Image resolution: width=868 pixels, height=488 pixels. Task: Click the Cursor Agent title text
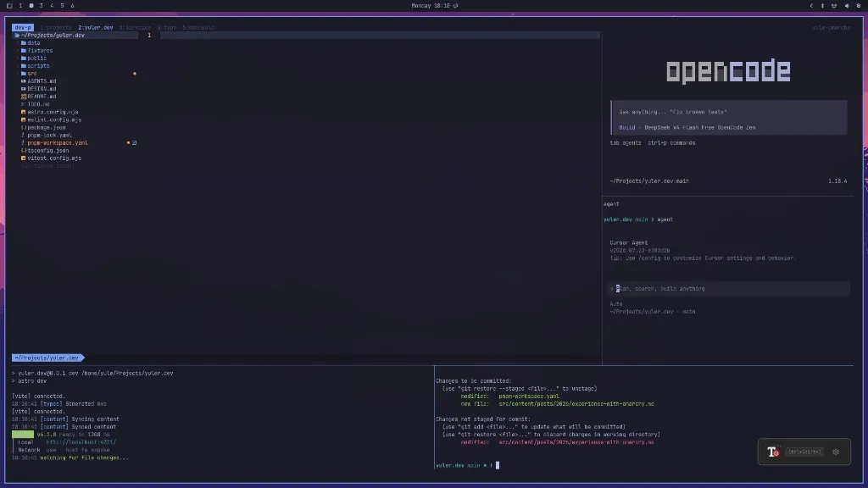coord(628,243)
